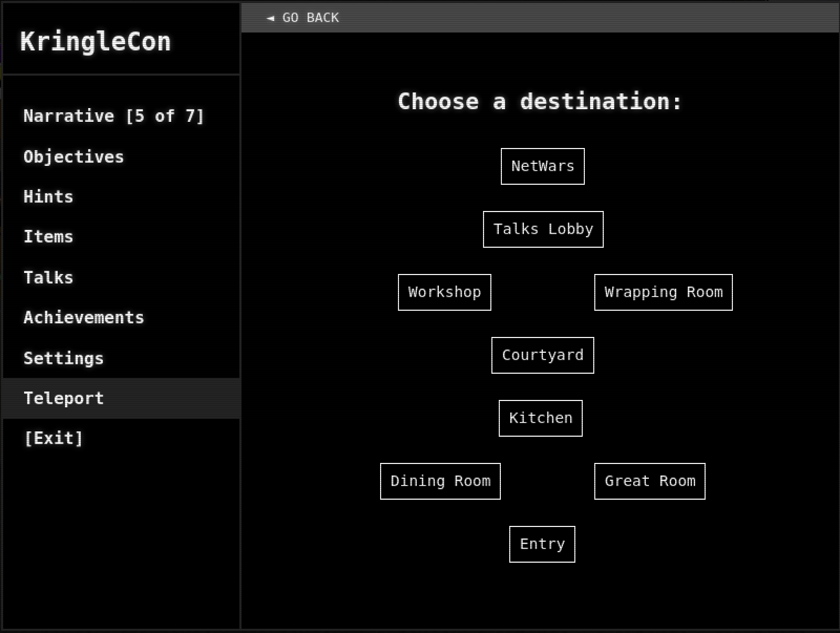840x633 pixels.
Task: Click the Go Back arrow icon
Action: [270, 18]
